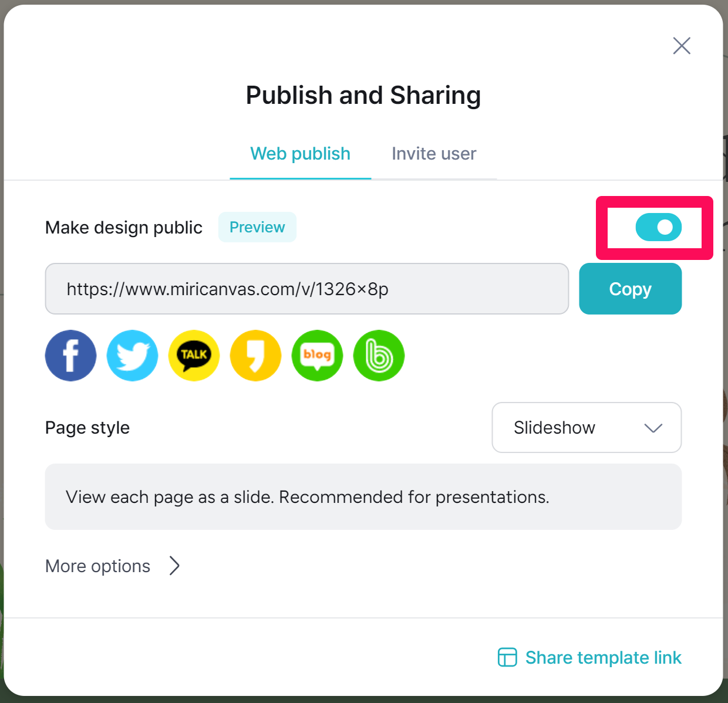The image size is (728, 703).
Task: Click the Preview button
Action: click(x=257, y=227)
